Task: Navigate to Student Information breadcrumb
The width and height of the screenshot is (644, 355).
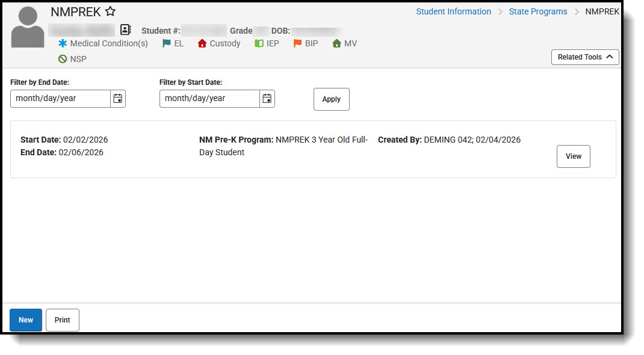Action: point(453,11)
